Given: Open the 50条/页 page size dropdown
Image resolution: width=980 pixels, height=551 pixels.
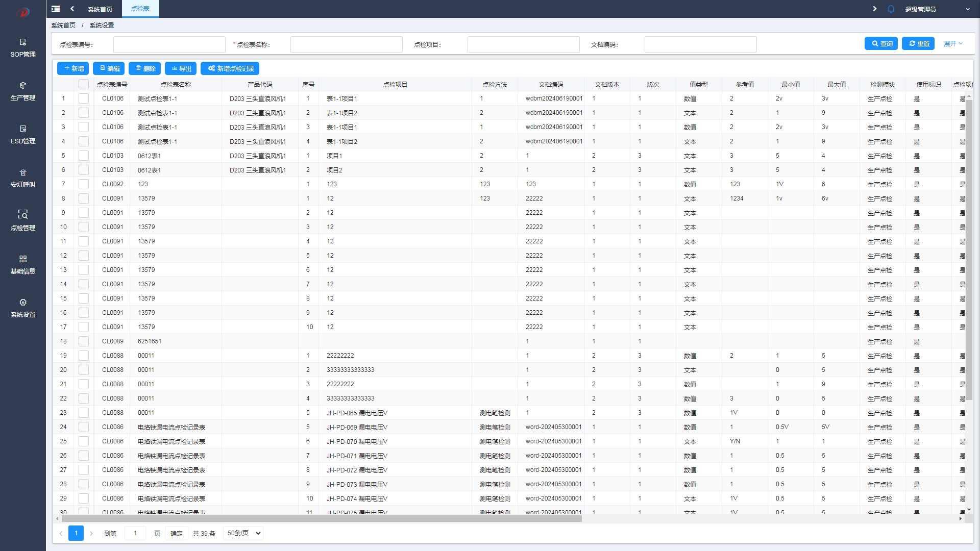Looking at the screenshot, I should tap(244, 533).
